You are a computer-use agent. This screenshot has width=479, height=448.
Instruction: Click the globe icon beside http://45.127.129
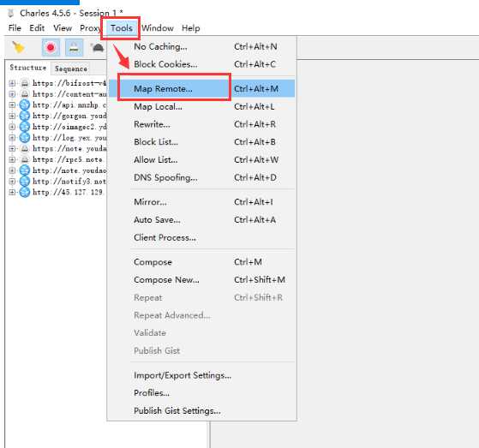25,192
